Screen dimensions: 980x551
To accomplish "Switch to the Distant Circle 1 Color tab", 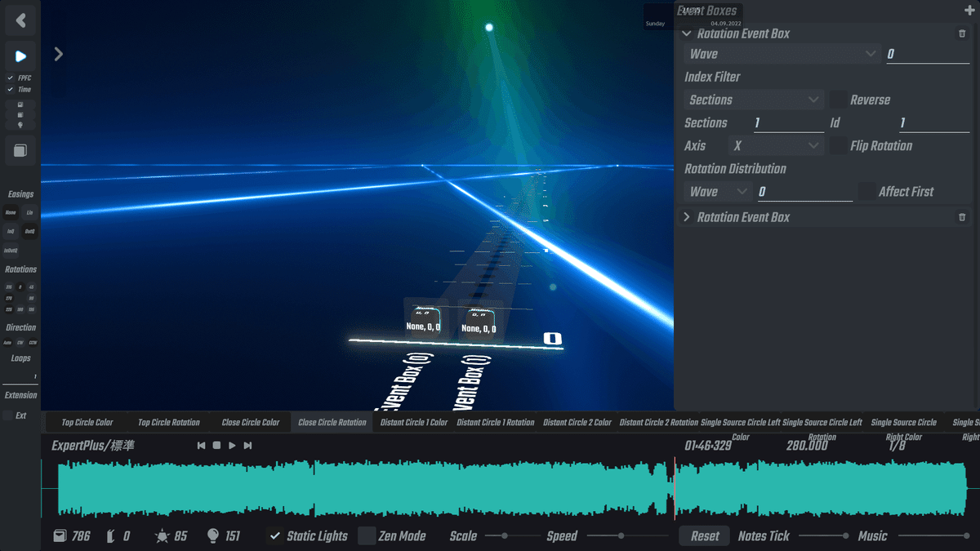I will [414, 422].
